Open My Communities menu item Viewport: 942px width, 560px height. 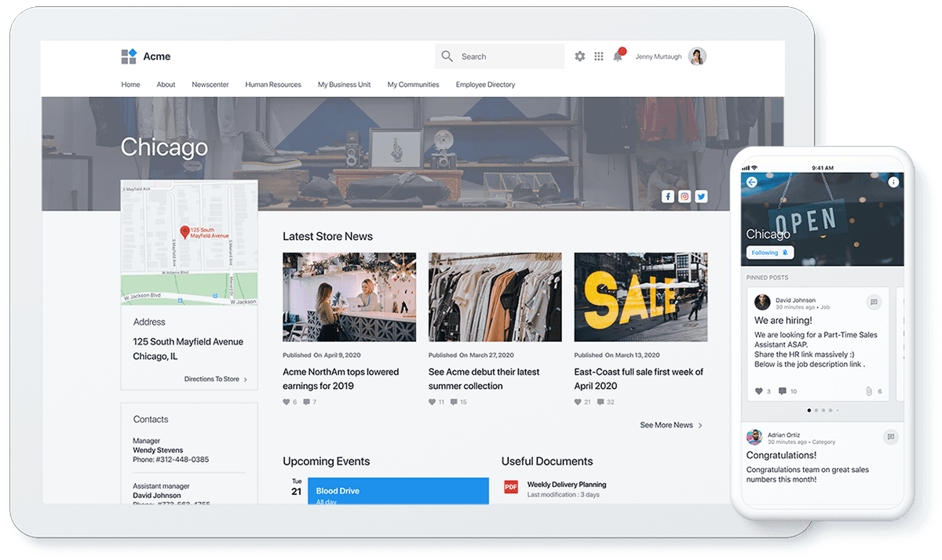click(413, 85)
